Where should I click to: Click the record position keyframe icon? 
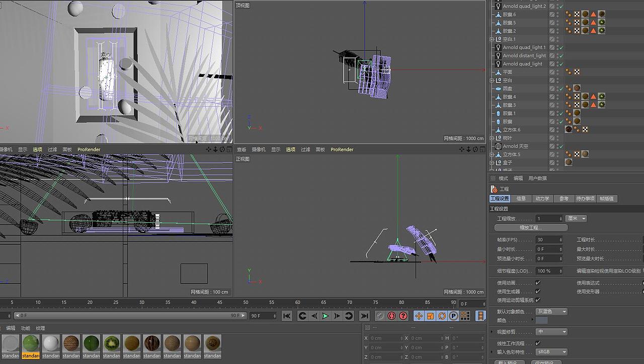(419, 315)
